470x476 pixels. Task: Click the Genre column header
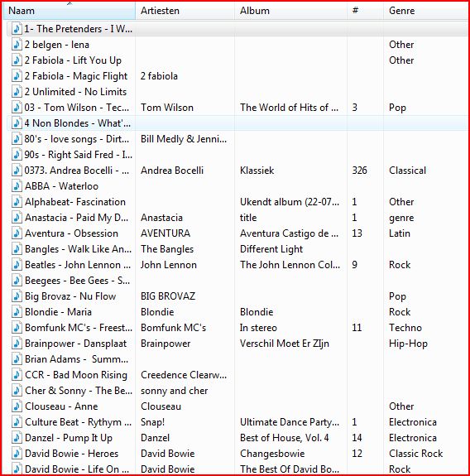click(425, 11)
